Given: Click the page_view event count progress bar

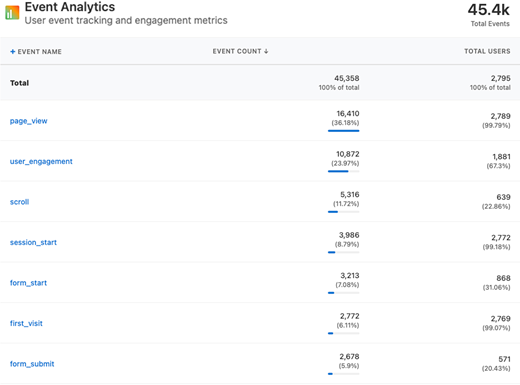Looking at the screenshot, I should click(343, 131).
